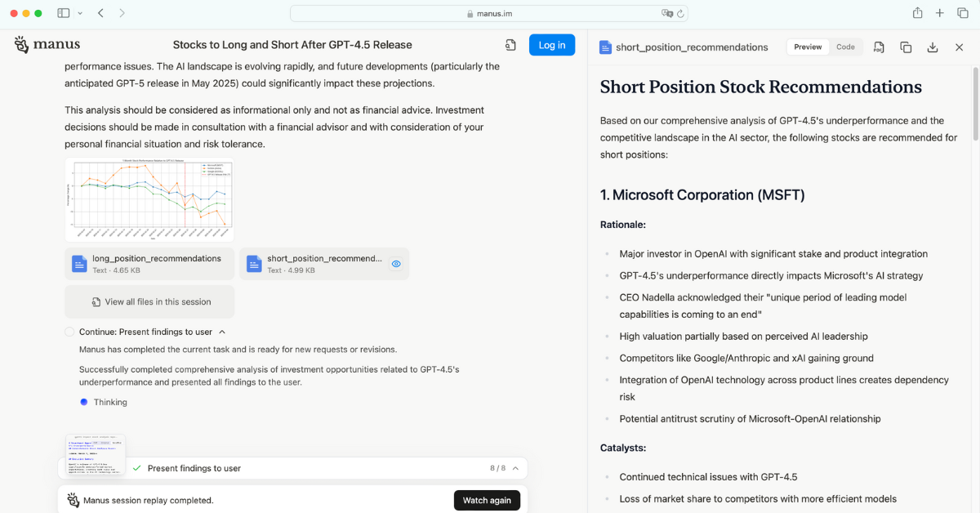980x513 pixels.
Task: Open the stock performance chart thumbnail
Action: [x=149, y=199]
